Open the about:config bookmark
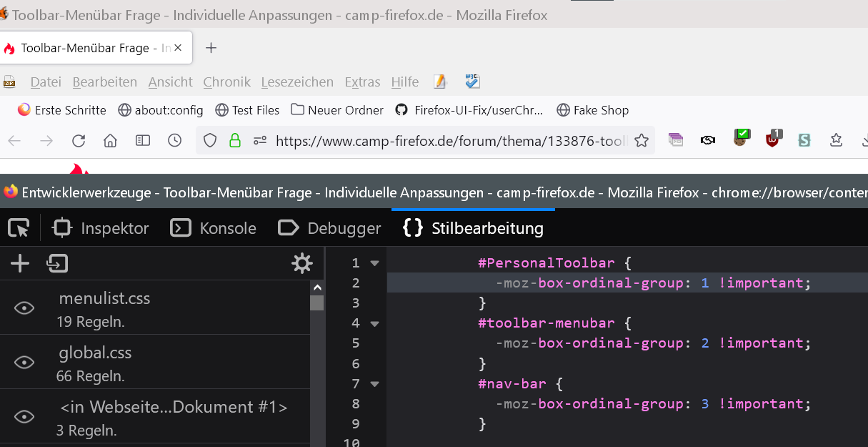868x447 pixels. pyautogui.click(x=161, y=110)
